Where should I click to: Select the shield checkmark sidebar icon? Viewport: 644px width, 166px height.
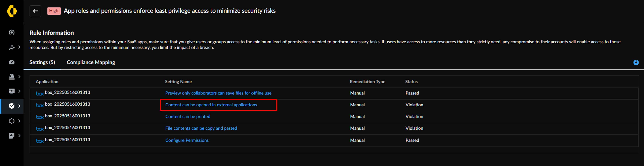coord(12,106)
